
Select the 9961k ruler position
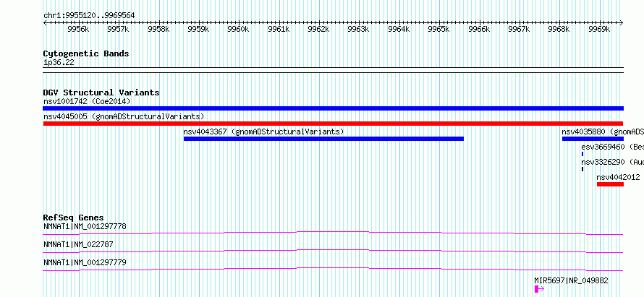click(279, 29)
